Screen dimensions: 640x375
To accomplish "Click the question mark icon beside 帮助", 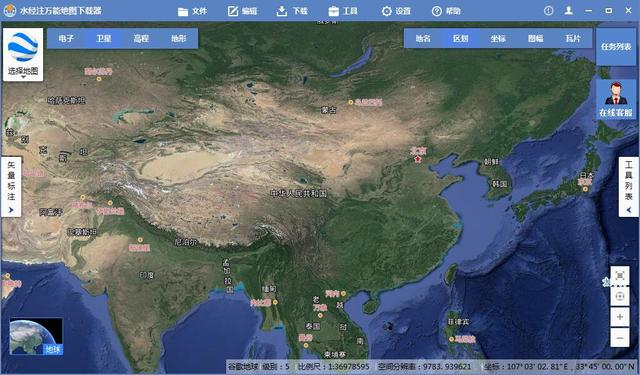I will click(436, 11).
